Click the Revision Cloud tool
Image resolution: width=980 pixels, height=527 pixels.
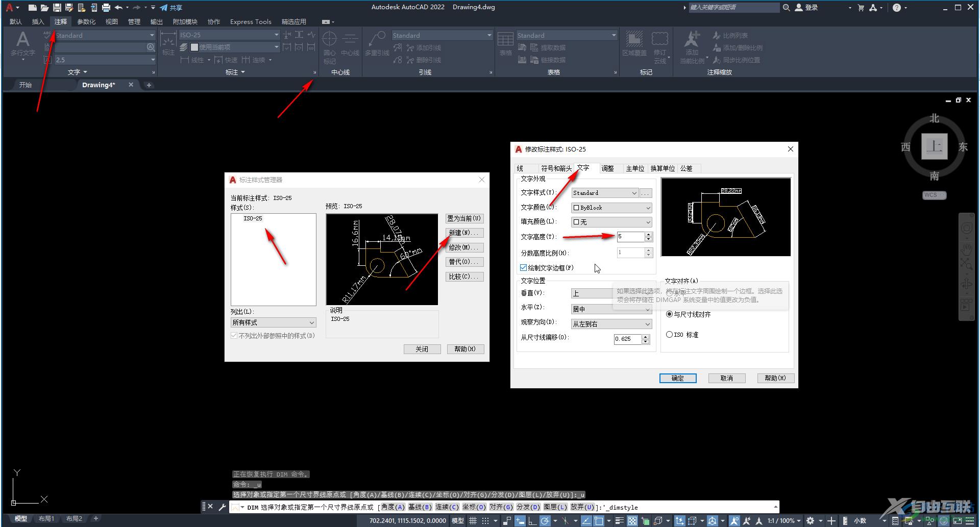click(x=660, y=47)
